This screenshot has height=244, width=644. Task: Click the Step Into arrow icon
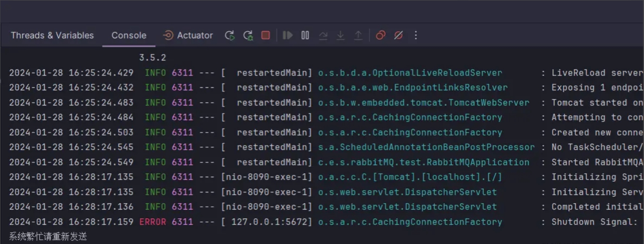[x=341, y=36]
